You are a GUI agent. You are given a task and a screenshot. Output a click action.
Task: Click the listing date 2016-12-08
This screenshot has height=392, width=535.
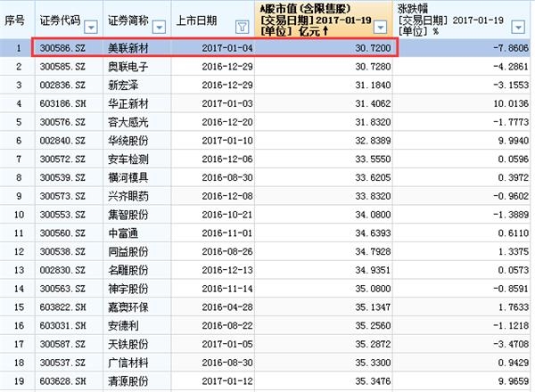coord(227,196)
